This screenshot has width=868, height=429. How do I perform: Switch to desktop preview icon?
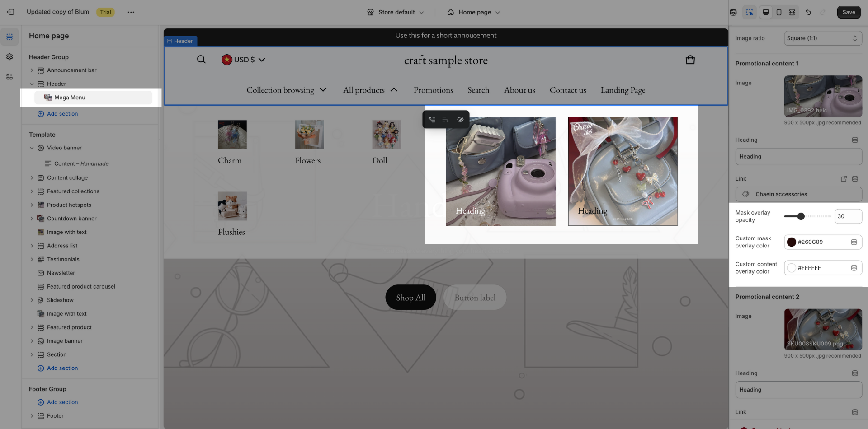coord(766,12)
